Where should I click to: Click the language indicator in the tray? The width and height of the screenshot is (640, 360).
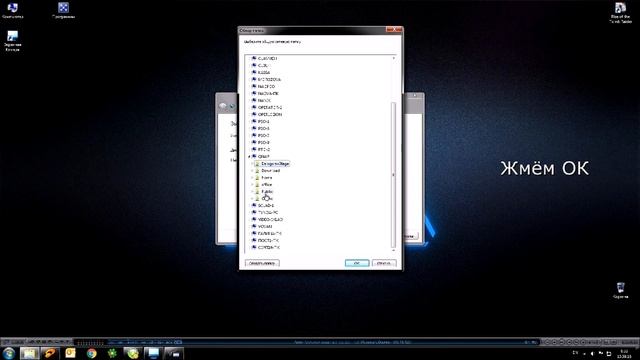pyautogui.click(x=576, y=353)
